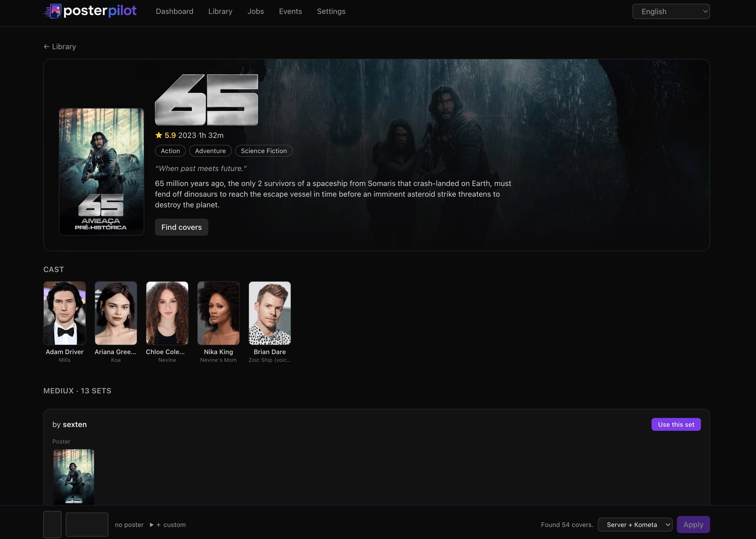Click the rating star icon
Screen dimensions: 756x539
coord(159,135)
